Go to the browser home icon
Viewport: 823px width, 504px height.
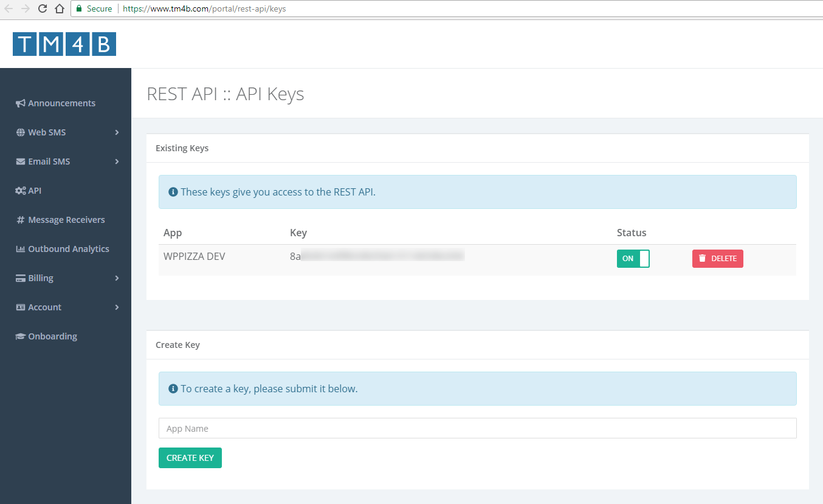59,9
